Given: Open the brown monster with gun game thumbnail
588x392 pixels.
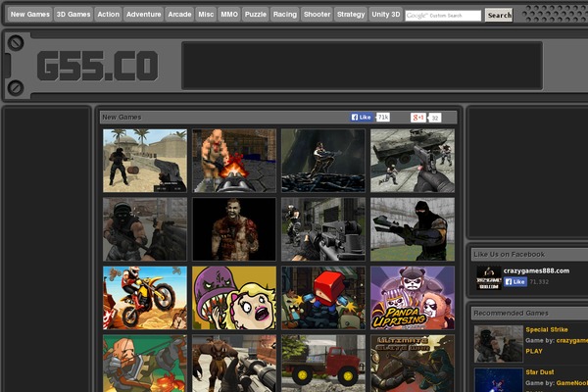Looking at the screenshot, I should click(x=234, y=364).
